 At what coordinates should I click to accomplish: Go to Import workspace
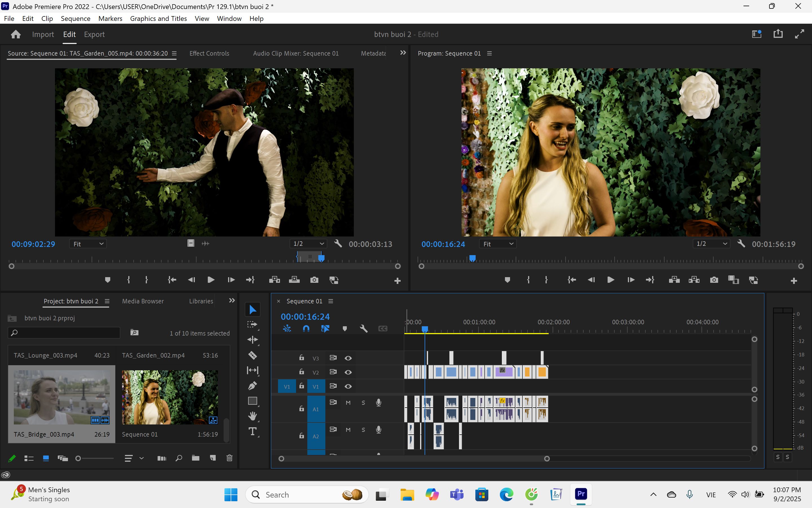(x=43, y=34)
